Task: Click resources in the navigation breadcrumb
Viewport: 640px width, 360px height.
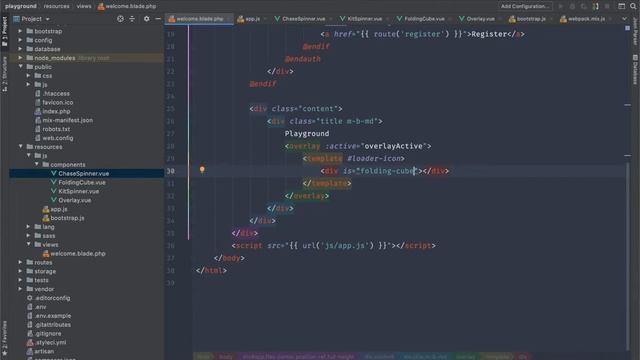Action: 56,6
